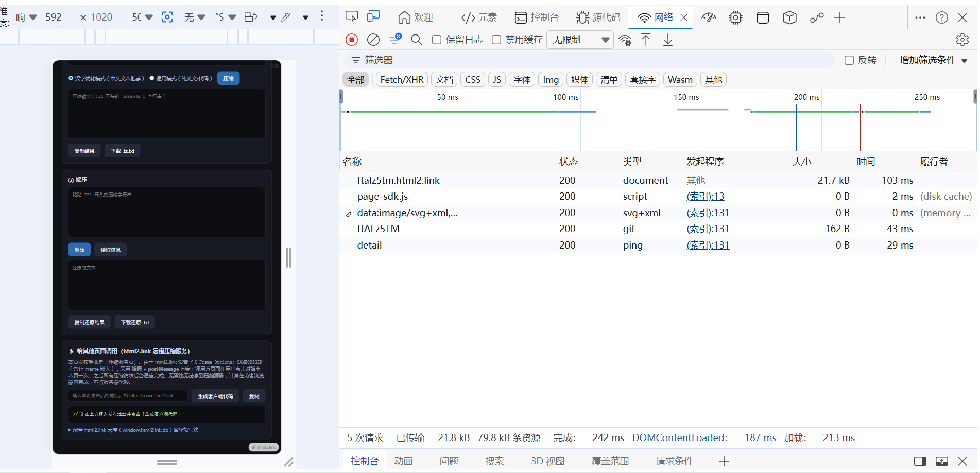Open the Welcome (欢迎) panel

[416, 17]
